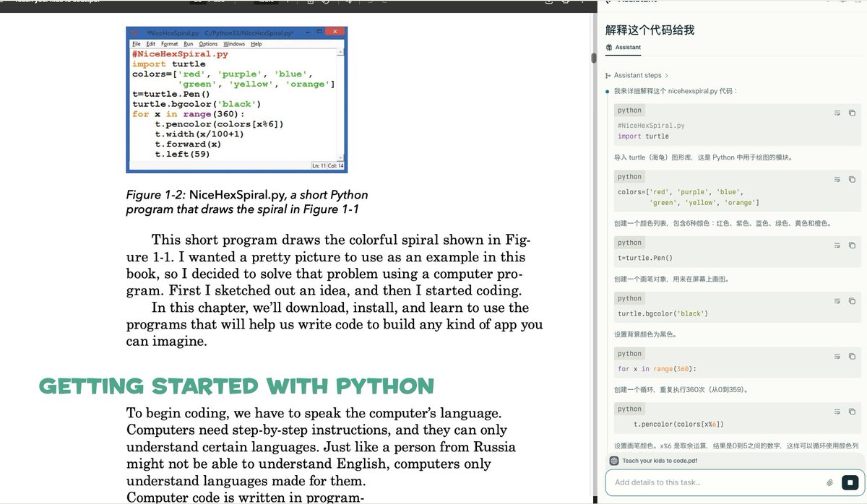Screen dimensions: 867x504
Task: Toggle word wrap on 'for x in range(360)' block
Action: point(837,357)
